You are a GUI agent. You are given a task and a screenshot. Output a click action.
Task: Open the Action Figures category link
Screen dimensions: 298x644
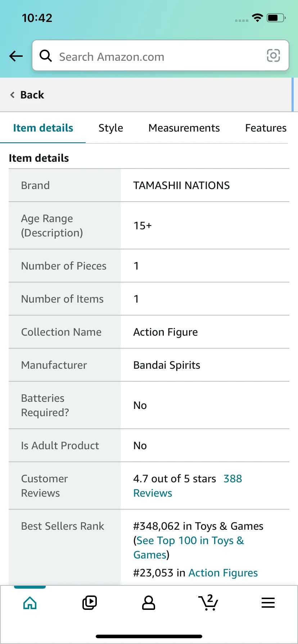pyautogui.click(x=223, y=573)
